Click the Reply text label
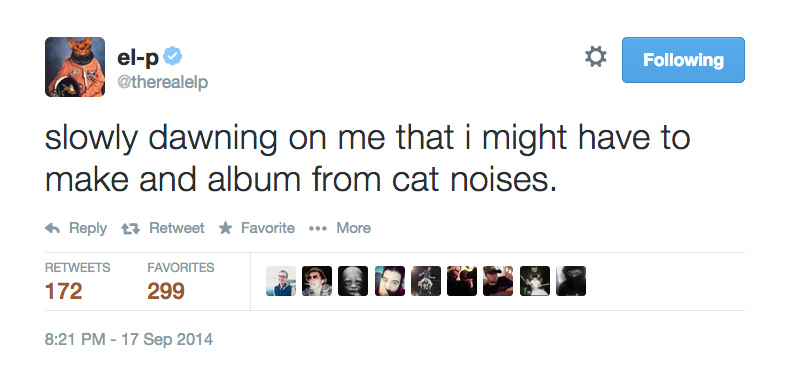This screenshot has height=386, width=792. point(88,228)
